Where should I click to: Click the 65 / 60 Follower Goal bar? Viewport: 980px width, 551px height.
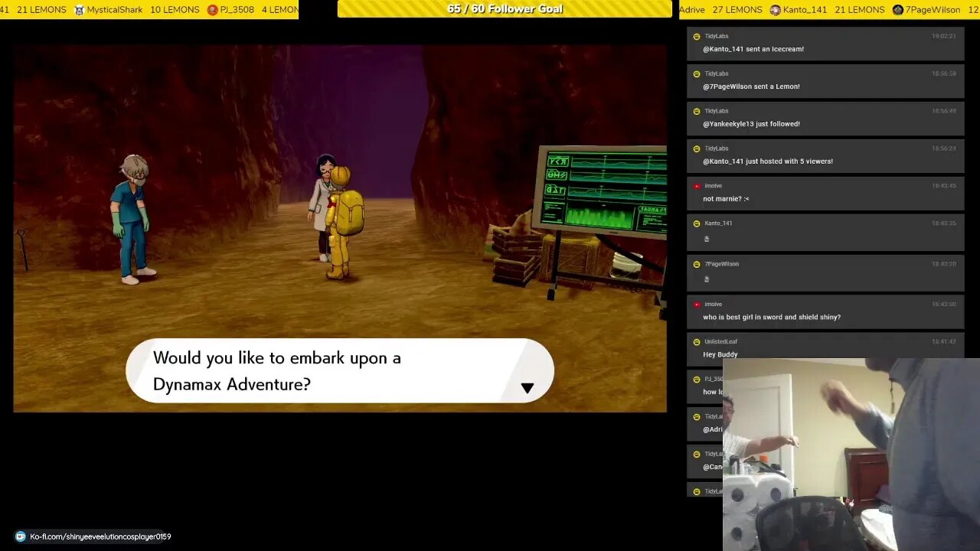coord(505,9)
